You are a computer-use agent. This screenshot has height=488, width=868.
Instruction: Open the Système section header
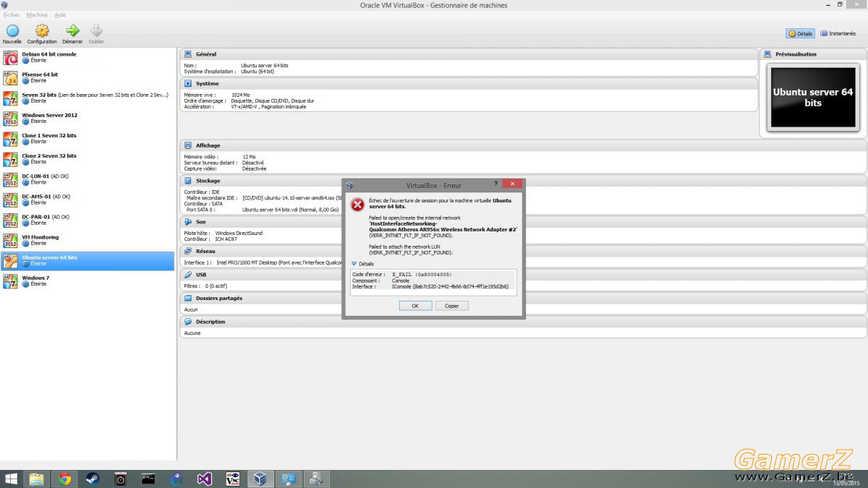point(469,83)
